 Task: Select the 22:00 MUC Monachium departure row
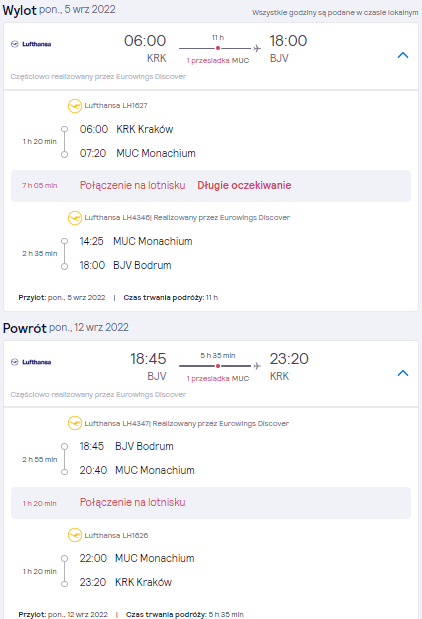coord(137,559)
